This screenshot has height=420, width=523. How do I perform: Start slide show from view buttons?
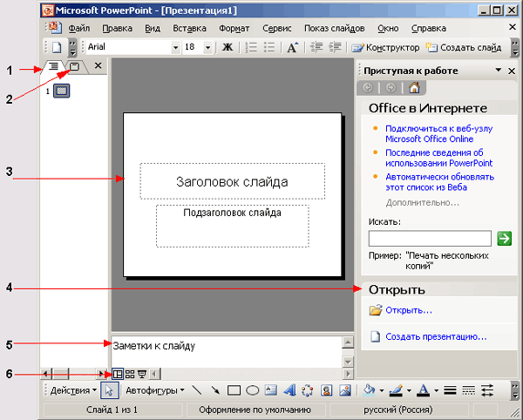142,374
